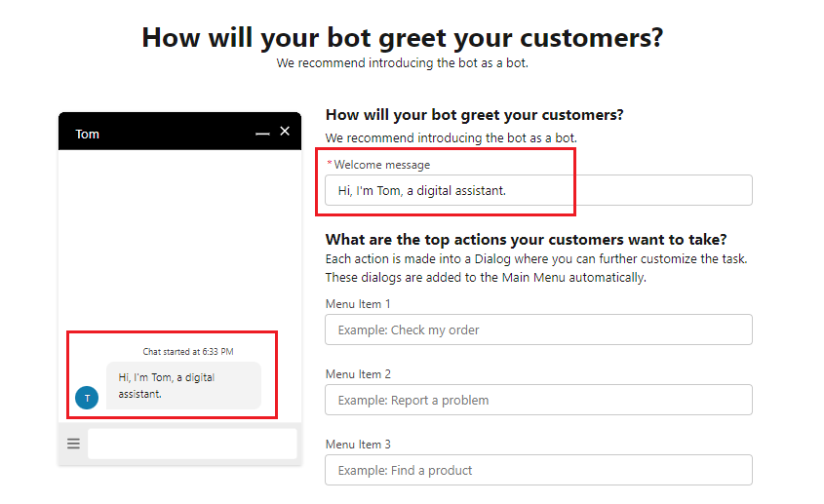This screenshot has height=504, width=824.
Task: Activate the Menu Item 3 input field
Action: click(538, 470)
